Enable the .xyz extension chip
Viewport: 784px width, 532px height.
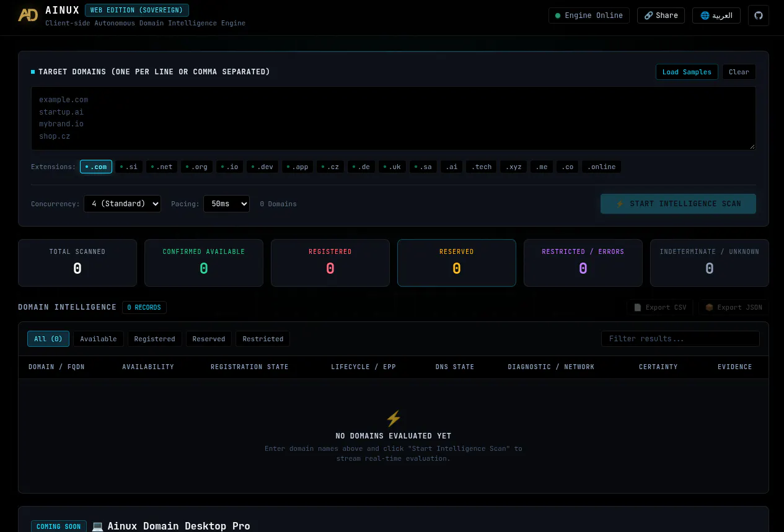(x=514, y=167)
